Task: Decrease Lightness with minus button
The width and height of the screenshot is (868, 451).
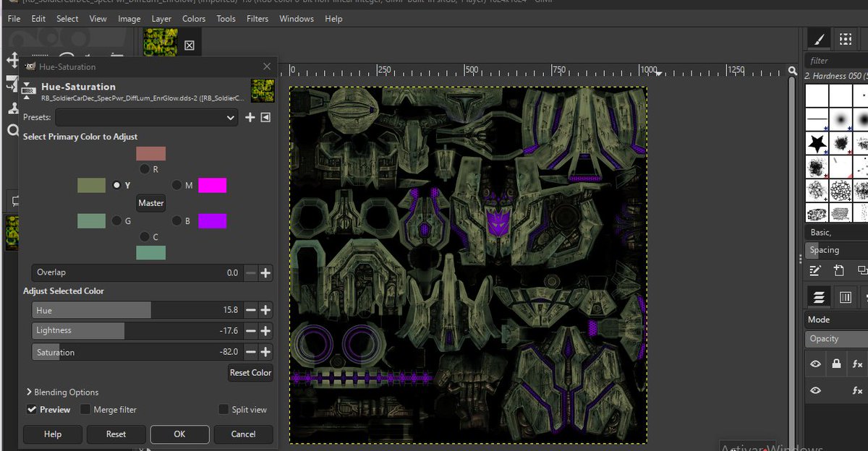Action: [x=250, y=330]
